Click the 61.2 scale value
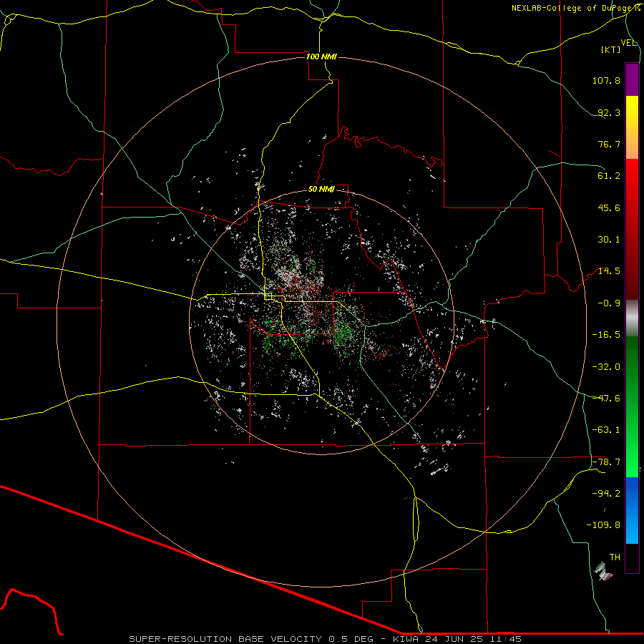This screenshot has height=644, width=644. coord(609,176)
